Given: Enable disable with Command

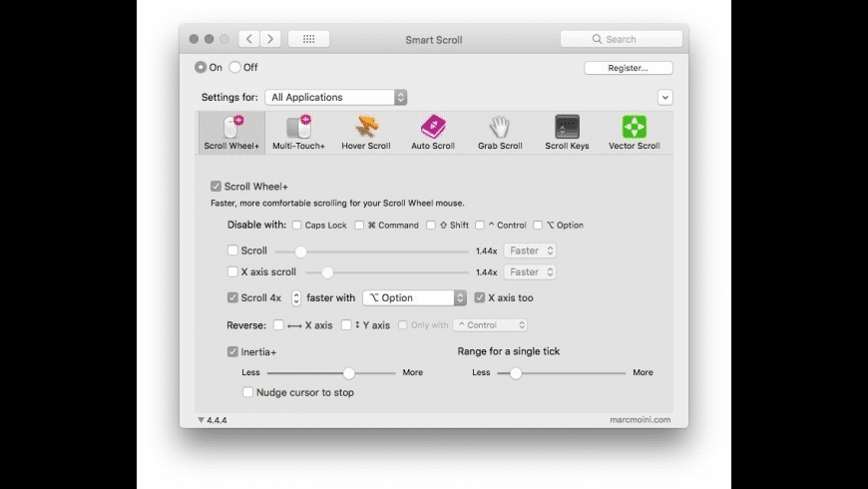Looking at the screenshot, I should click(x=359, y=225).
